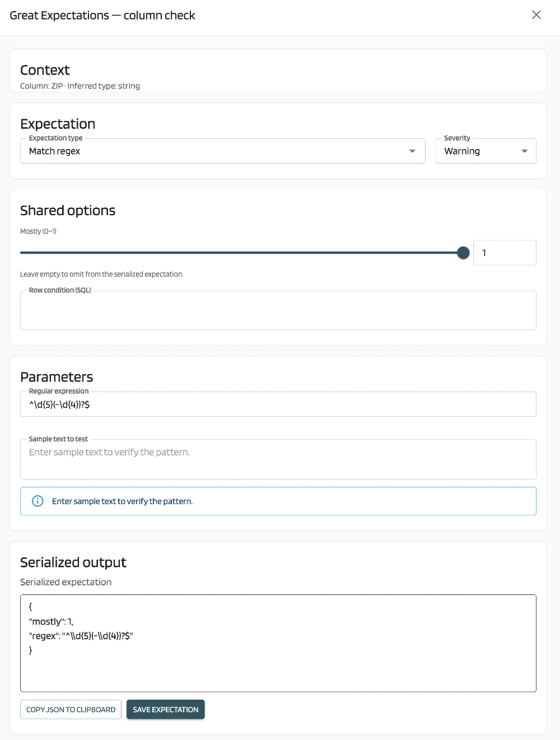Save the expectation
This screenshot has width=560, height=740.
pos(166,709)
